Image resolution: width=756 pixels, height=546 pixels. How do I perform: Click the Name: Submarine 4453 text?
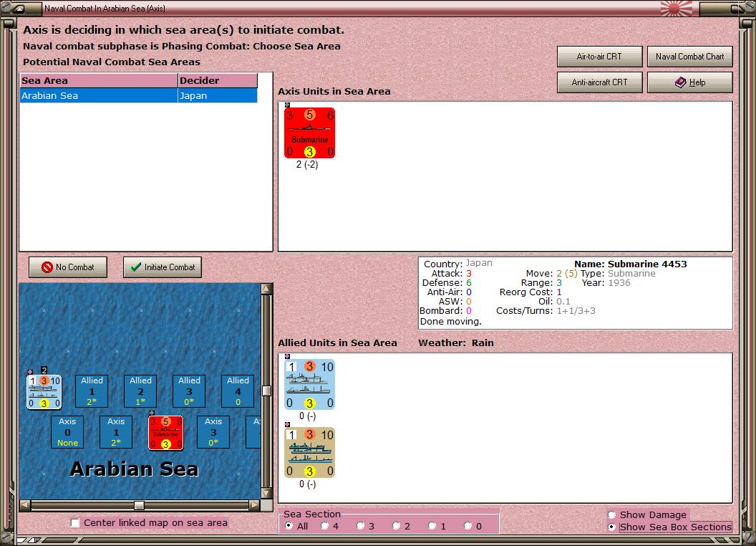coord(630,264)
